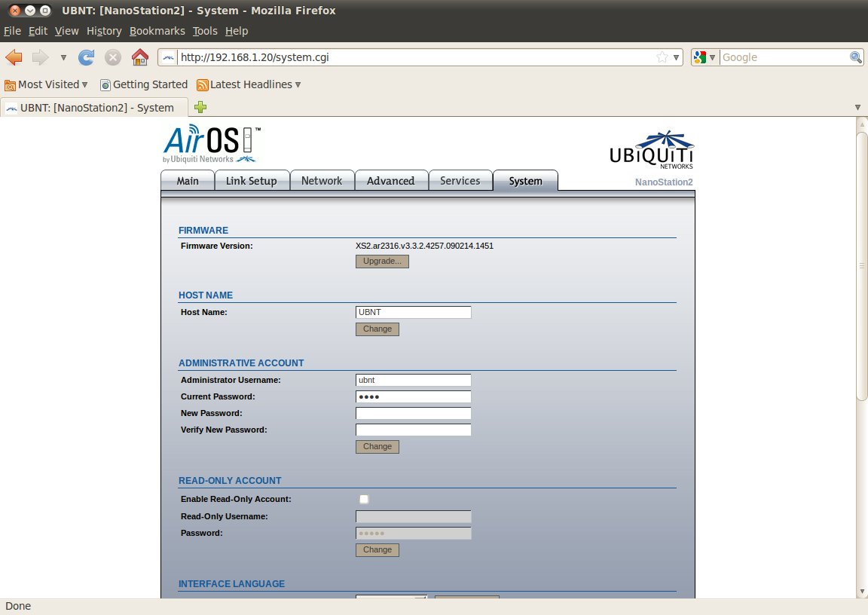Open a new tab with plus icon
Viewport: 868px width, 615px height.
pyautogui.click(x=200, y=107)
